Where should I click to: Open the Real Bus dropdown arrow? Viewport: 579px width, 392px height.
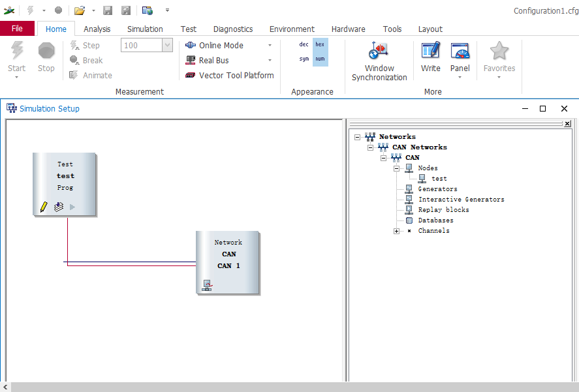(270, 60)
